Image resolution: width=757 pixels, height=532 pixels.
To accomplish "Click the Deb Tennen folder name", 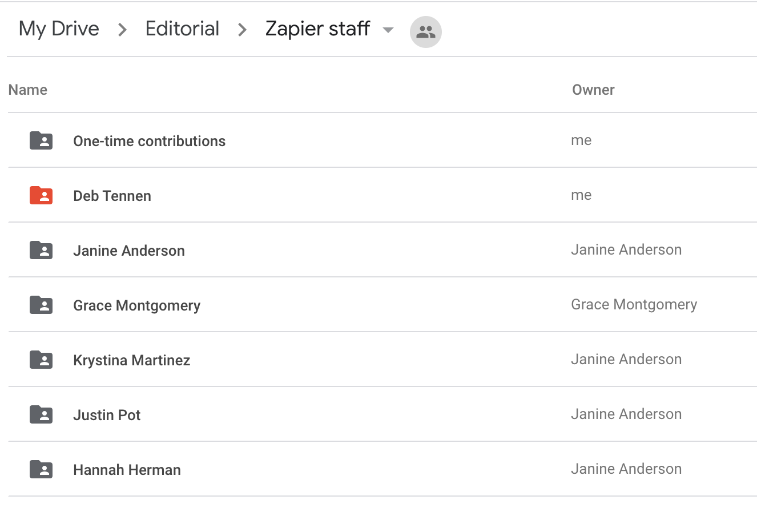I will [x=112, y=196].
